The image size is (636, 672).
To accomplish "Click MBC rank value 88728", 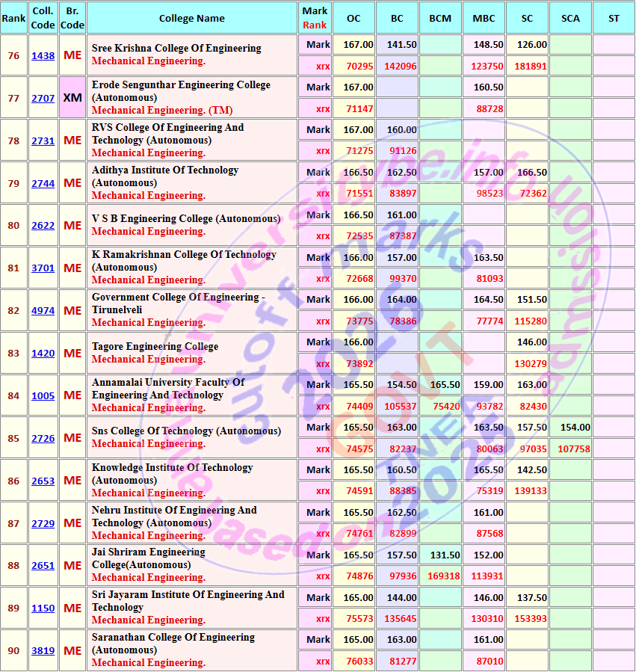I will (490, 109).
